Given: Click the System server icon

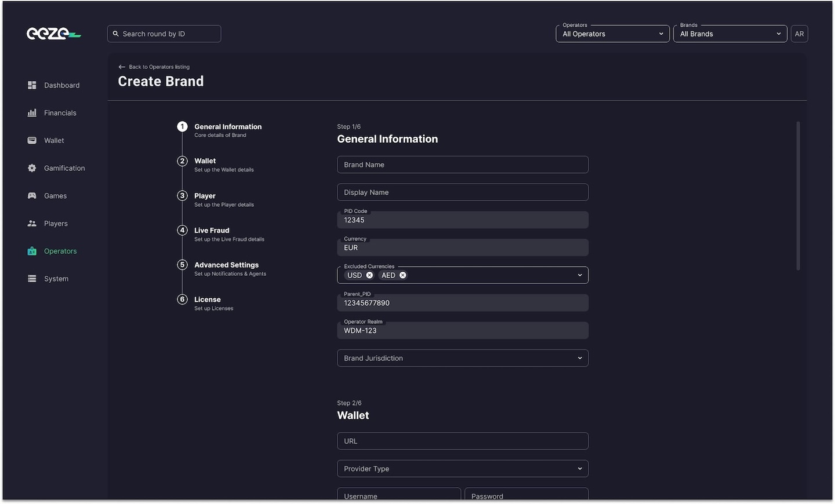Looking at the screenshot, I should (32, 279).
